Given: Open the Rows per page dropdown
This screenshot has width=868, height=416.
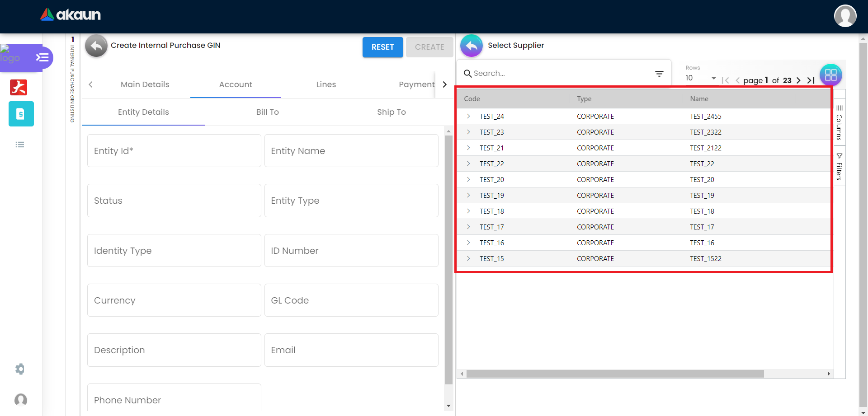Looking at the screenshot, I should (701, 78).
